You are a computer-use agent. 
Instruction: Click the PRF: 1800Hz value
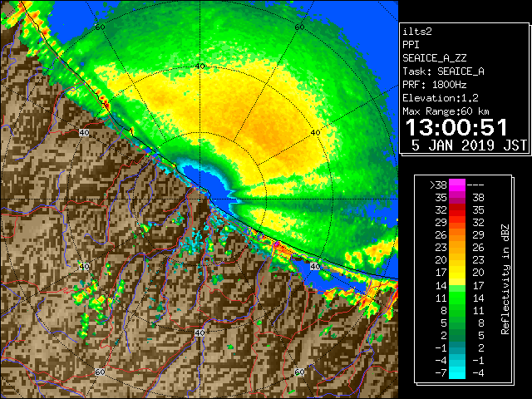[434, 85]
